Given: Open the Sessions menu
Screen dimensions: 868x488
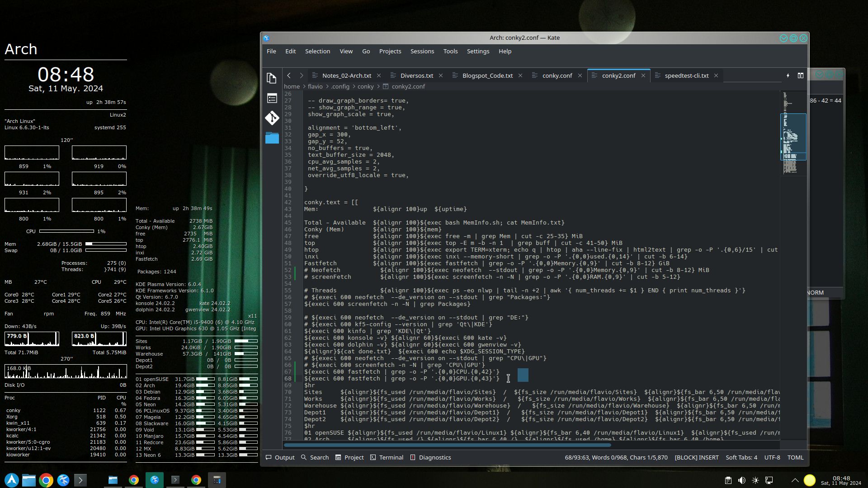Looking at the screenshot, I should coord(422,52).
